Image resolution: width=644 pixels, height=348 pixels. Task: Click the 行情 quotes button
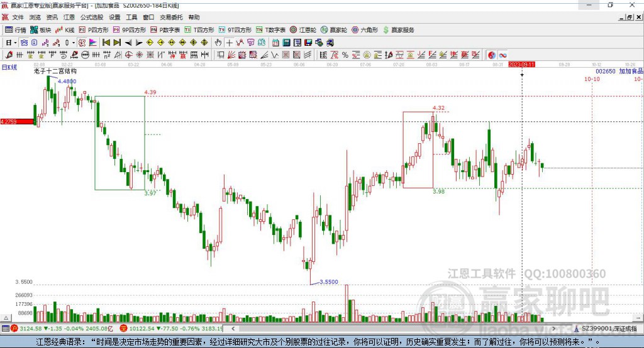(x=16, y=30)
